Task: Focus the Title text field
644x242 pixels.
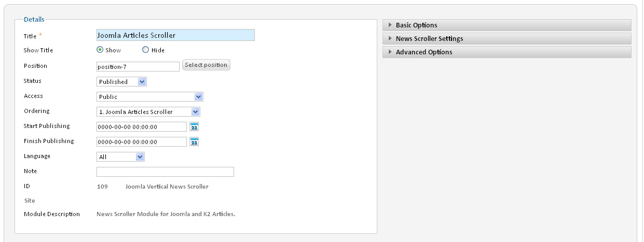Action: tap(175, 35)
